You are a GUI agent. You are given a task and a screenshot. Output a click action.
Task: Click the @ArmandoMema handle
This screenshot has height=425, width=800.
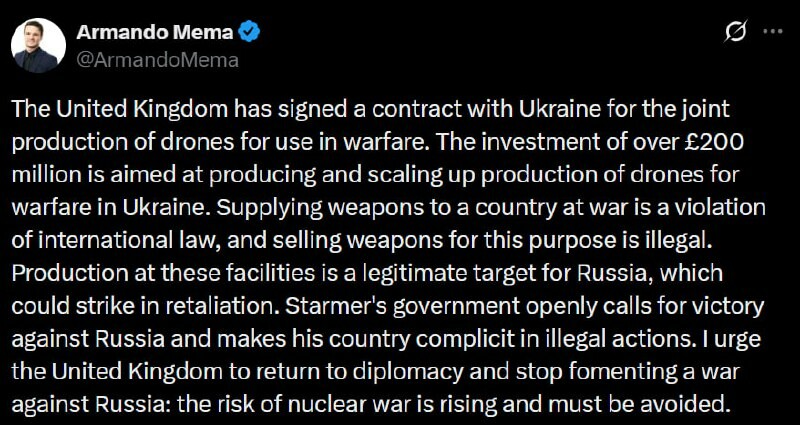point(157,60)
